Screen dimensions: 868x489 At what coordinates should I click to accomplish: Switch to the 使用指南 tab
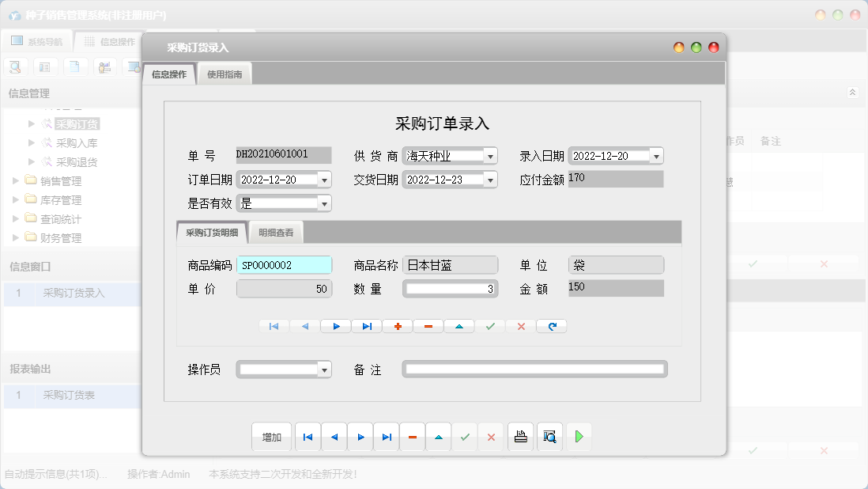[224, 72]
